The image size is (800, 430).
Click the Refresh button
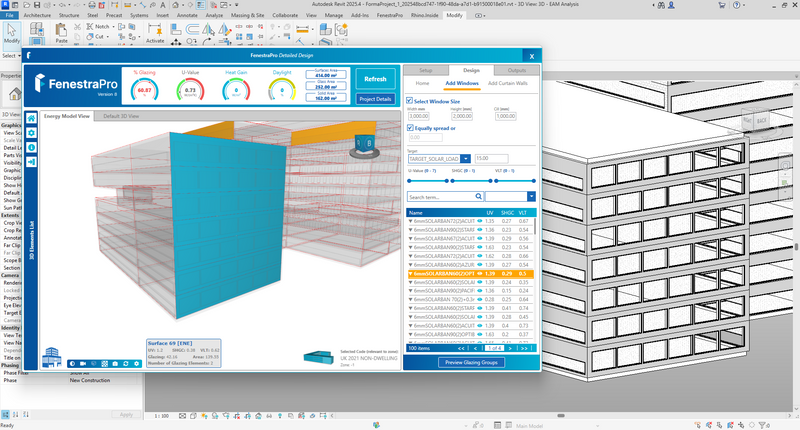coord(376,79)
